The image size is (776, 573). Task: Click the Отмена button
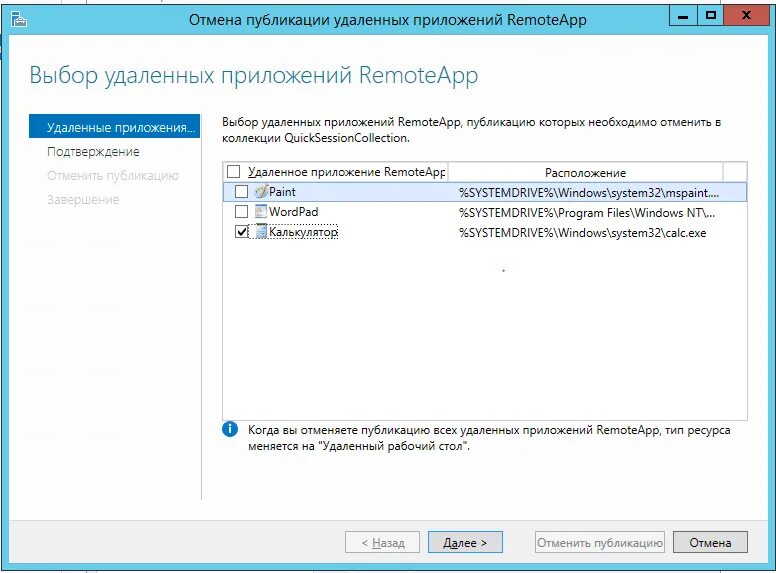[x=710, y=542]
